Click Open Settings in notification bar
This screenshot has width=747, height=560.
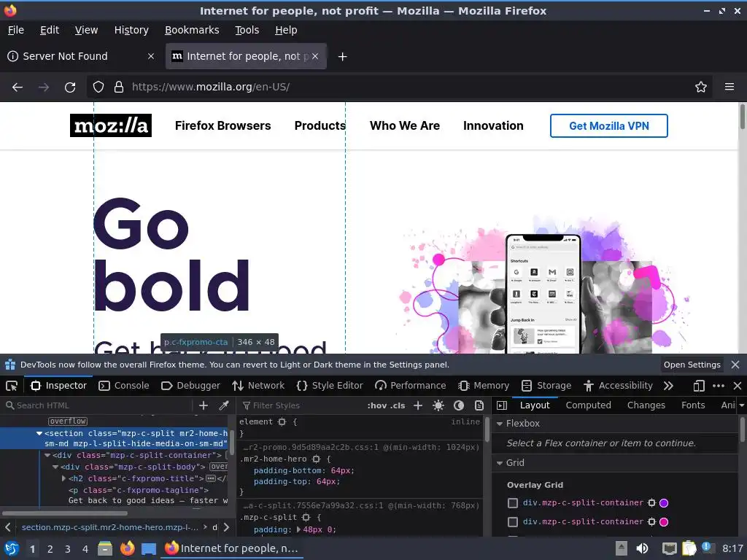point(692,365)
